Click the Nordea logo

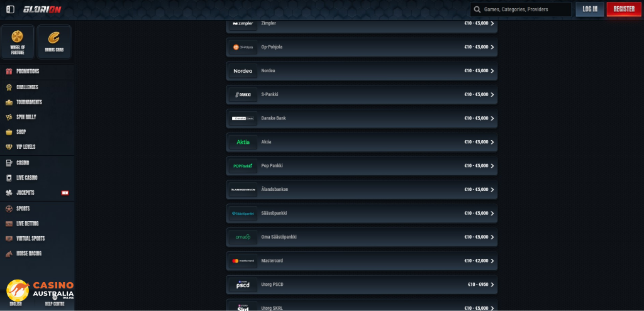point(243,71)
